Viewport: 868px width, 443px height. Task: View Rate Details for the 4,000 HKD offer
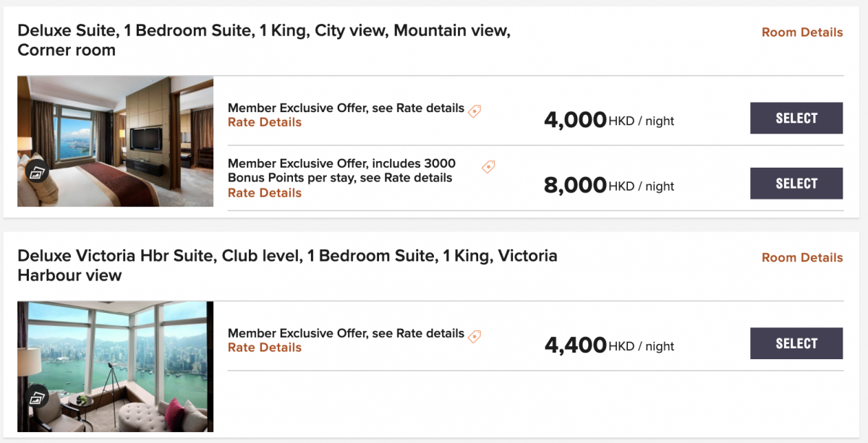click(x=265, y=122)
